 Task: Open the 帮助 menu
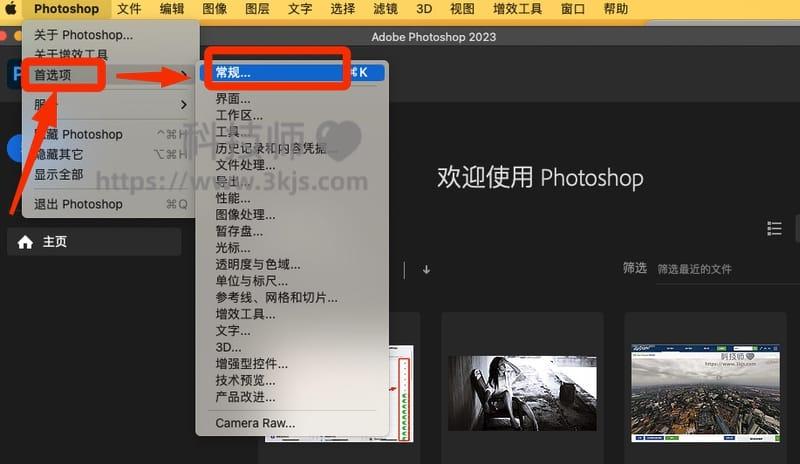click(616, 9)
